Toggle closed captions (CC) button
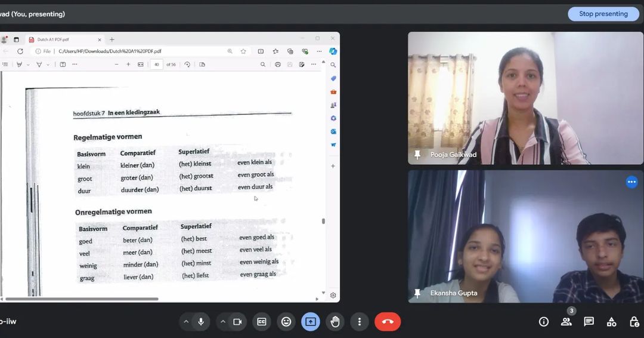 (x=262, y=321)
